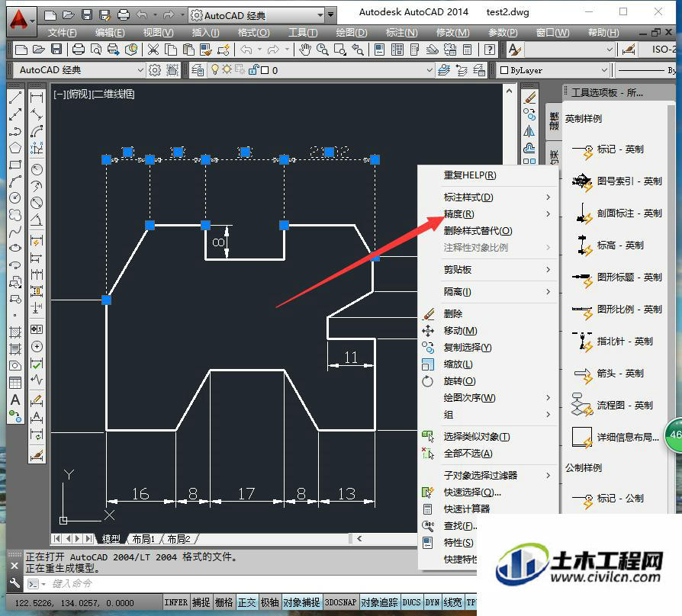Expand the 剪贴板 submenu
Image resolution: width=682 pixels, height=616 pixels.
[488, 270]
